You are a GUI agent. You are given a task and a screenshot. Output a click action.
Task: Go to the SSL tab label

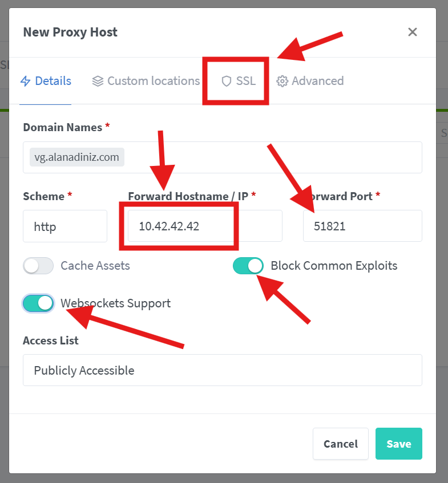coord(246,81)
